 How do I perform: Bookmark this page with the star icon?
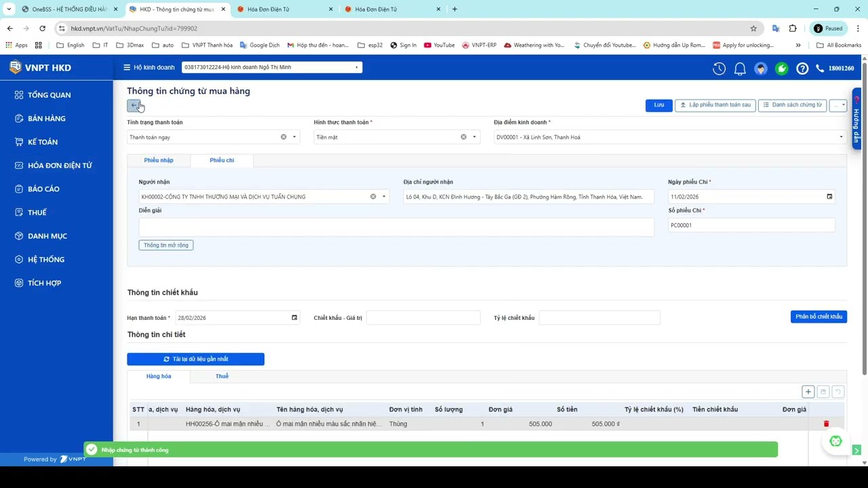coord(753,28)
